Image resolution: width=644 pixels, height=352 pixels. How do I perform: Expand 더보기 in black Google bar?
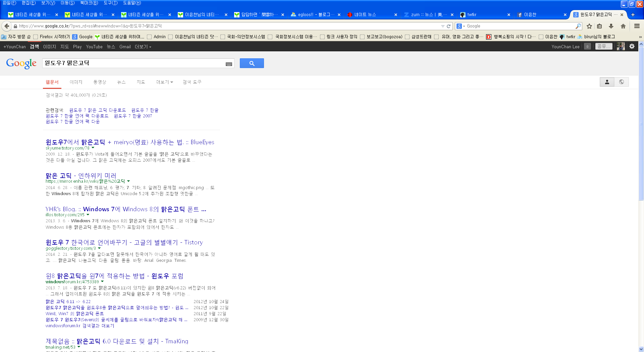click(x=143, y=47)
